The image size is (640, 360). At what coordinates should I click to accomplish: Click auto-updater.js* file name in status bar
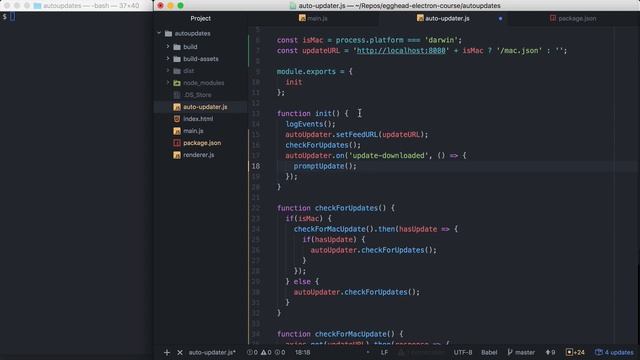[x=212, y=352]
